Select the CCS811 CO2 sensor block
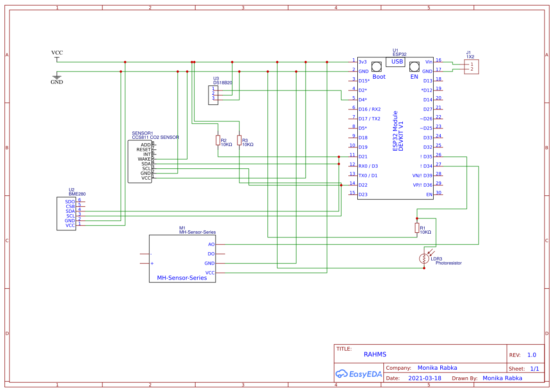 [x=140, y=161]
